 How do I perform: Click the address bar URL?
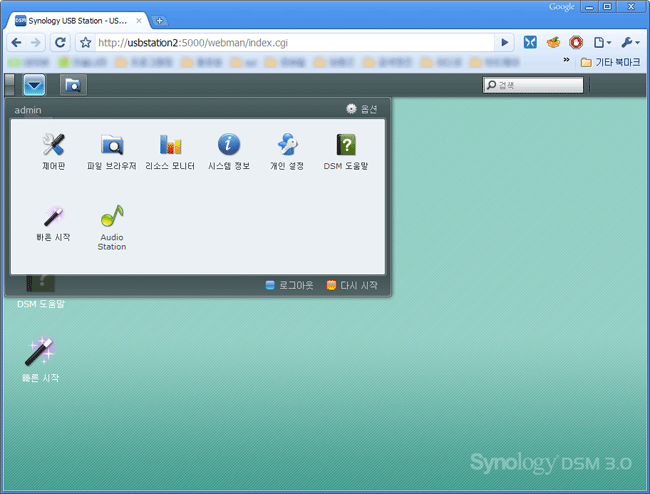(193, 43)
